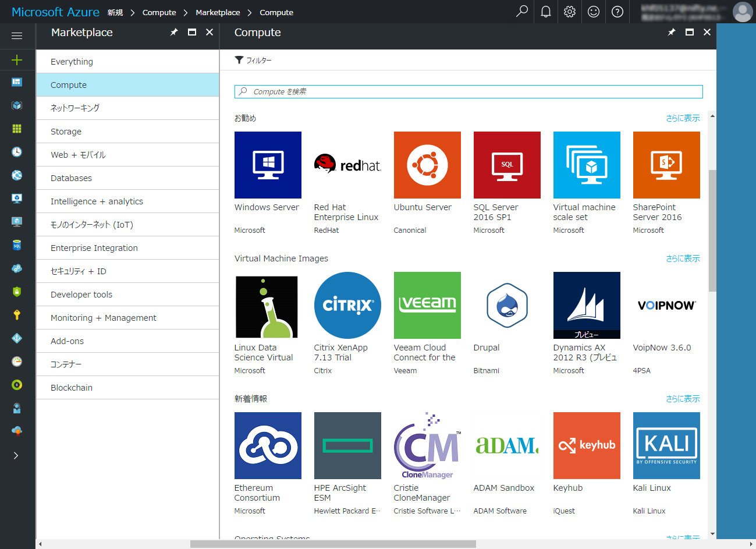Open Key Vault from the left sidebar
756x549 pixels.
coord(17,314)
